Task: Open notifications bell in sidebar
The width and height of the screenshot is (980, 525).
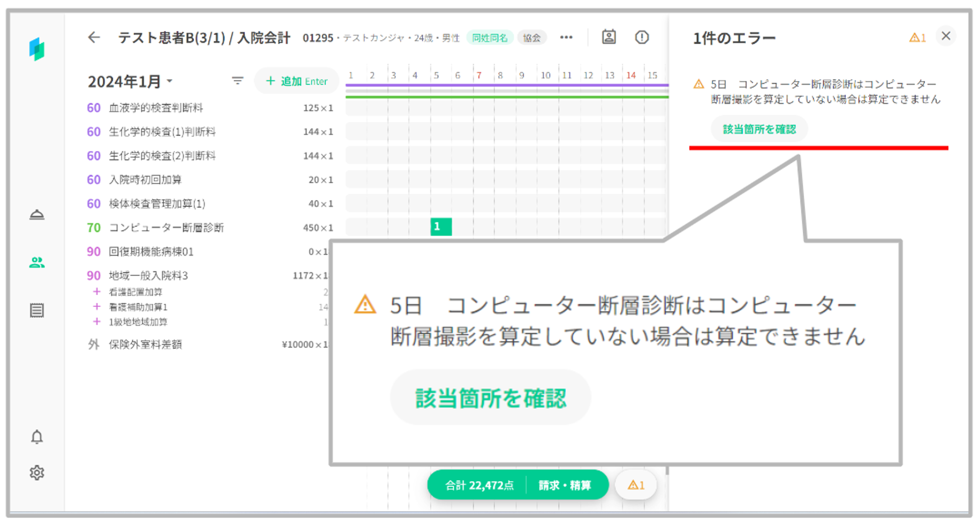Action: click(x=37, y=437)
